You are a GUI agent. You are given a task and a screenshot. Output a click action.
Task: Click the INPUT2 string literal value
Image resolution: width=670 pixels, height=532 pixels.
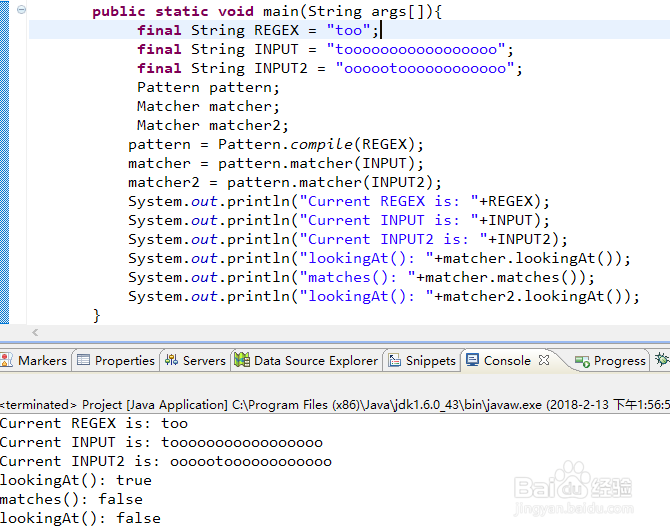click(x=425, y=68)
